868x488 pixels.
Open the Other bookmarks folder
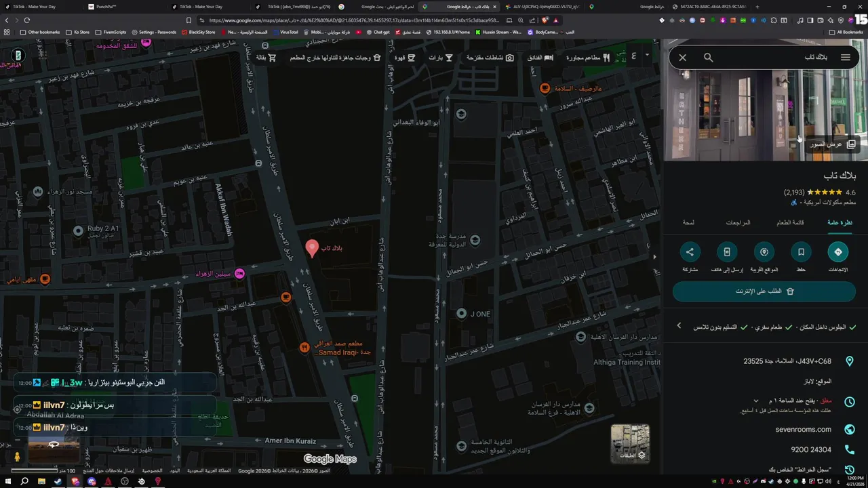click(40, 32)
